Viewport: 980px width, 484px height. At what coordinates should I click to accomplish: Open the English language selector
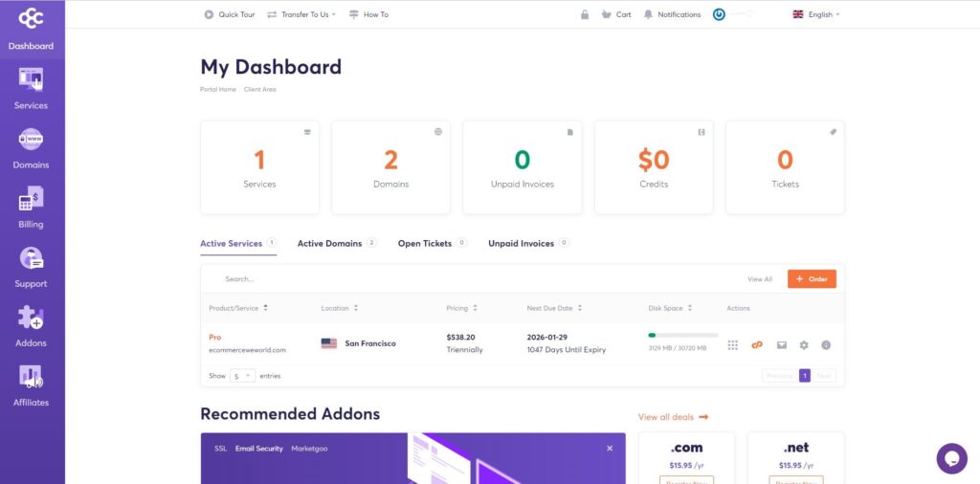(x=816, y=14)
